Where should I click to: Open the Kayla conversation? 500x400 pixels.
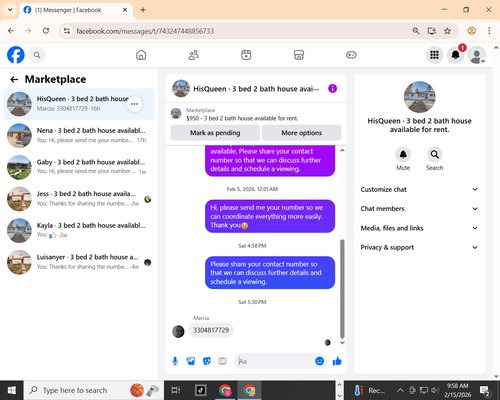click(79, 230)
